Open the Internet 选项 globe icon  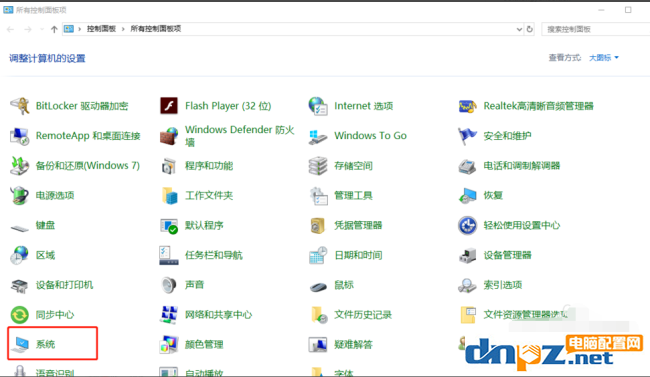[318, 106]
